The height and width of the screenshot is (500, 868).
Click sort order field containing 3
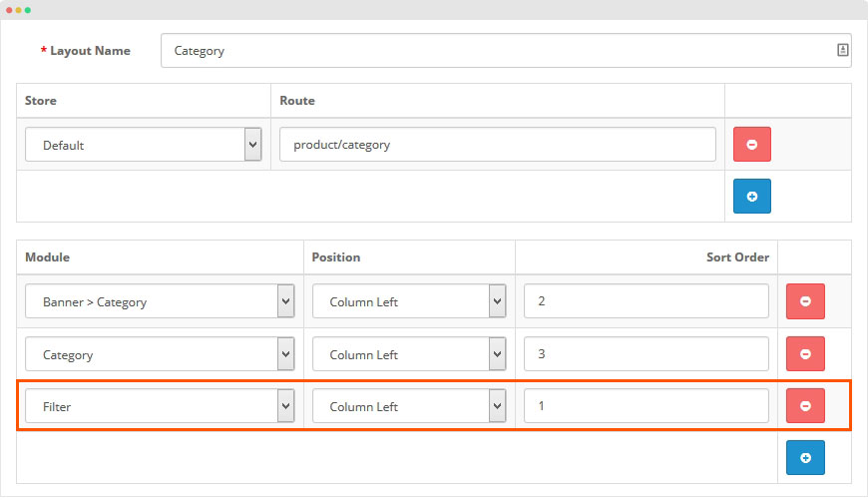(x=646, y=353)
